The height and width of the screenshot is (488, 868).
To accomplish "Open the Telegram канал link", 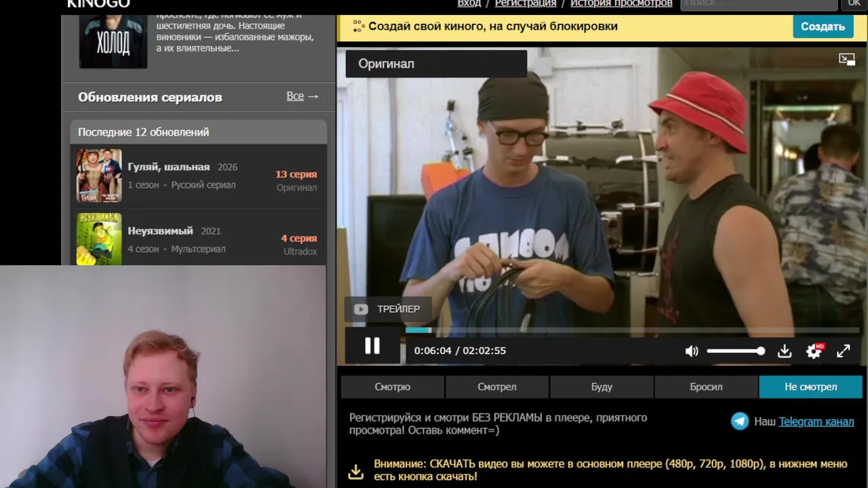I will [816, 421].
